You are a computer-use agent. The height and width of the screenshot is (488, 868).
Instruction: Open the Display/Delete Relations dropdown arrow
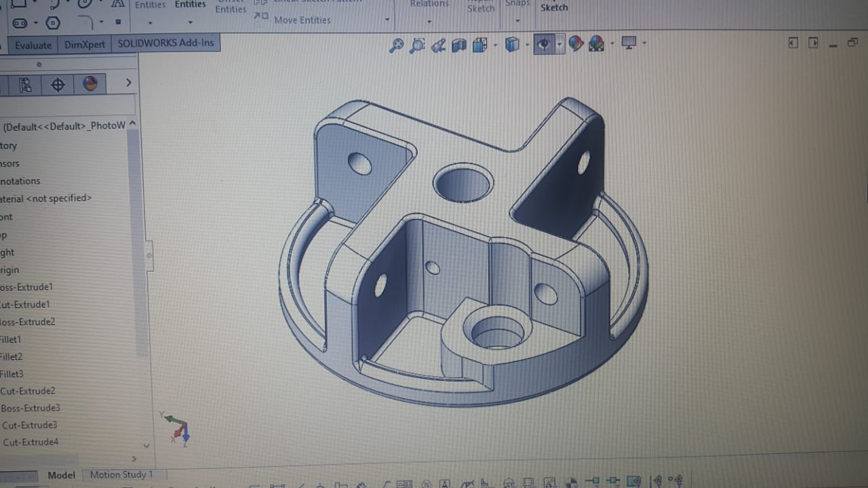tap(429, 22)
